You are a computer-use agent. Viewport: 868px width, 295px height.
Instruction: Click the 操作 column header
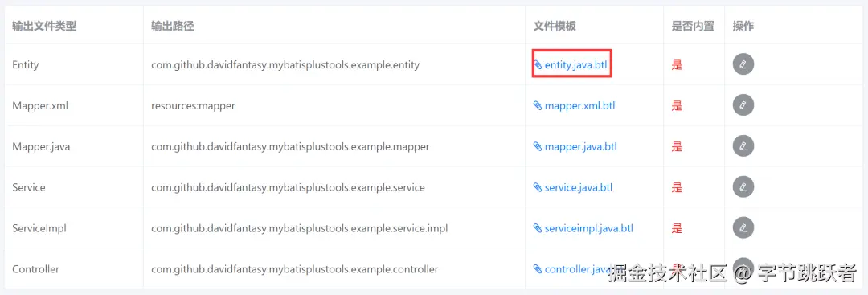(743, 26)
